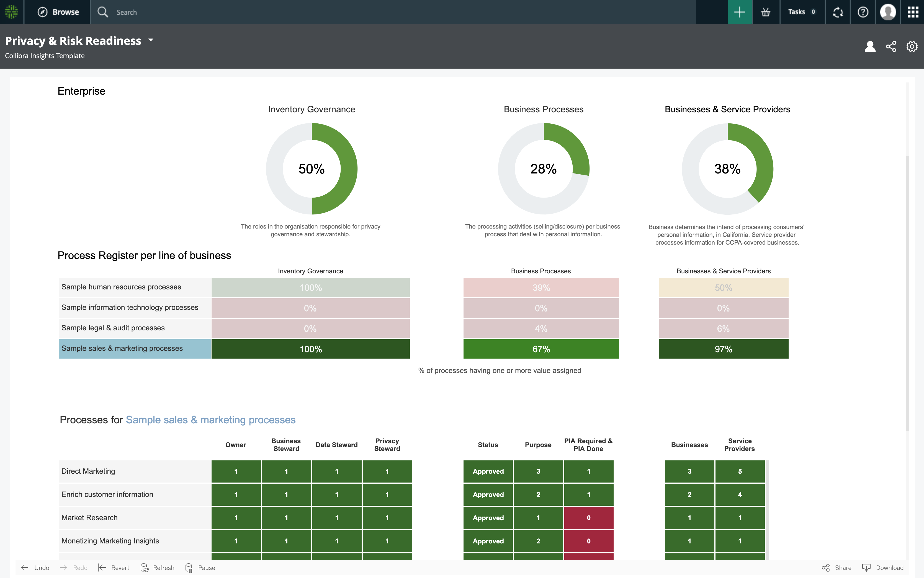Screen dimensions: 924x578
Task: Click the Collibra logo icon
Action: point(11,12)
